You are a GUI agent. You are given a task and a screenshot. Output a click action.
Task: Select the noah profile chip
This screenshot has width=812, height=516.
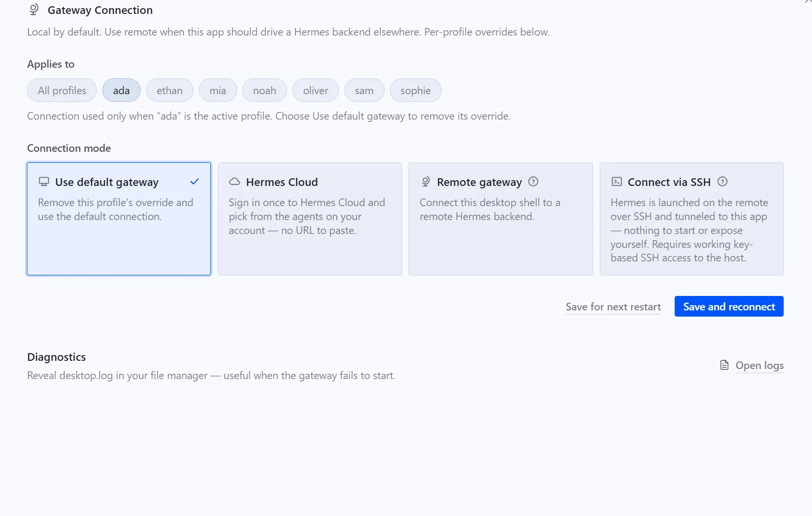tap(265, 90)
